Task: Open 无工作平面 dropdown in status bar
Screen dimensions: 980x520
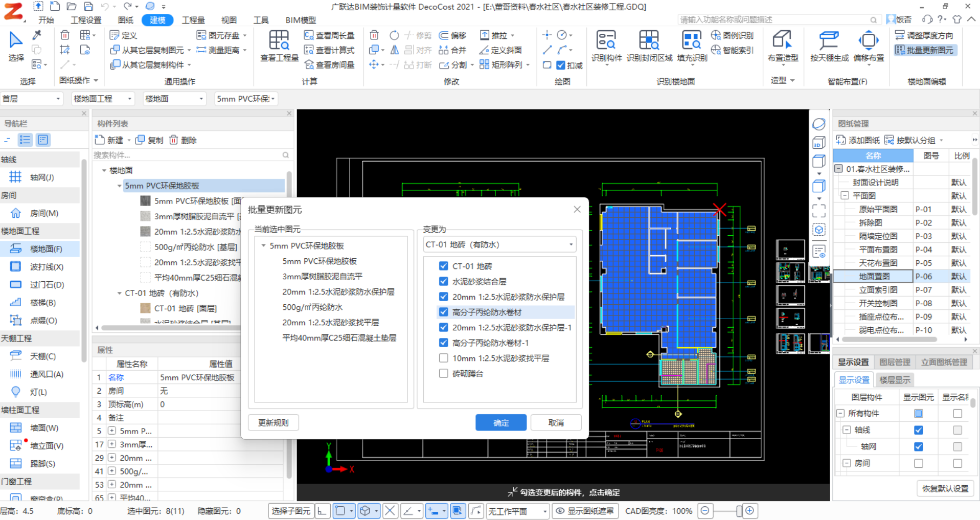Action: click(x=517, y=511)
